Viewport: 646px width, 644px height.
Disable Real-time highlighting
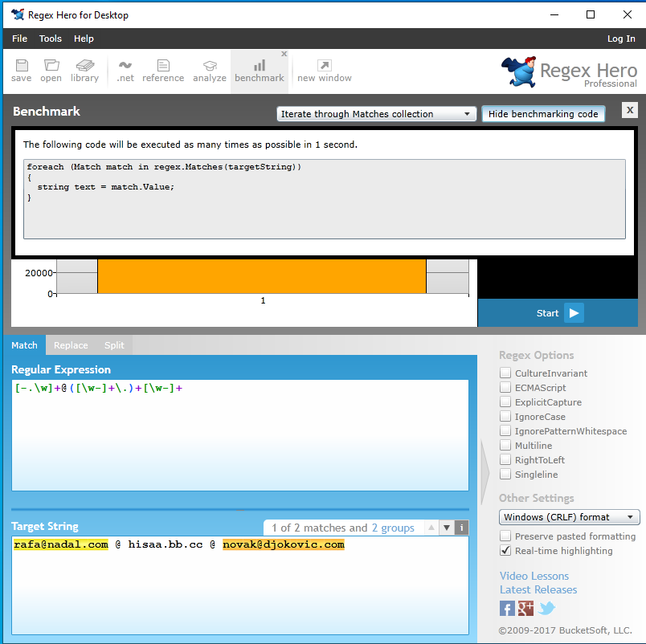coord(505,551)
